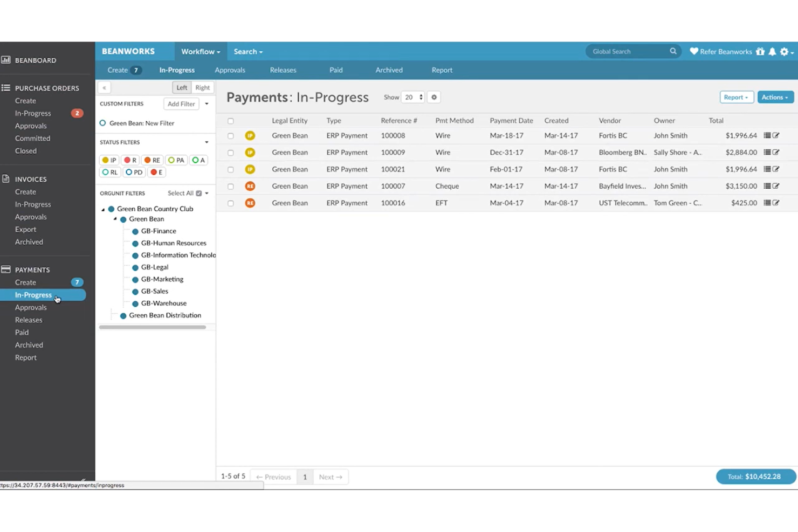Open the Orgunit Filters dropdown arrow
The width and height of the screenshot is (798, 532).
point(207,193)
